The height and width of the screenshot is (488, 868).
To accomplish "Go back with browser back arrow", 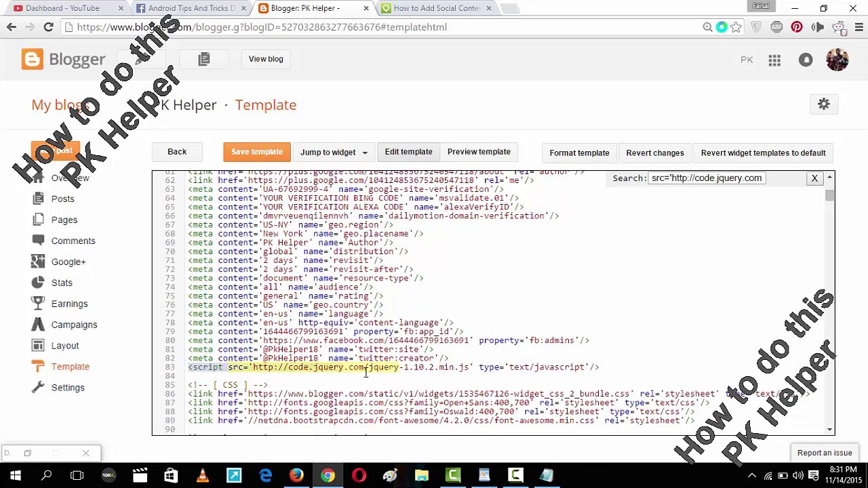I will pos(12,27).
